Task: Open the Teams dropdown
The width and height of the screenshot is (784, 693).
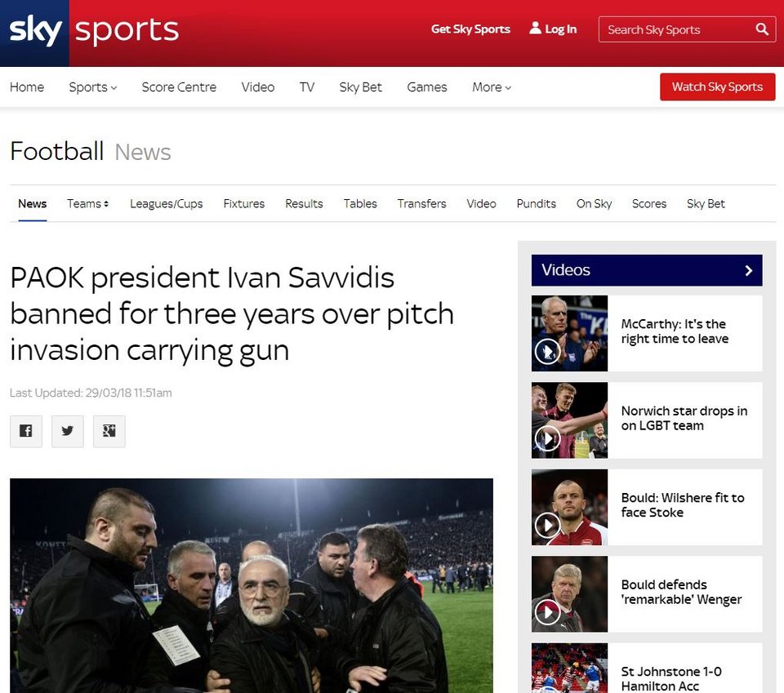Action: tap(88, 203)
